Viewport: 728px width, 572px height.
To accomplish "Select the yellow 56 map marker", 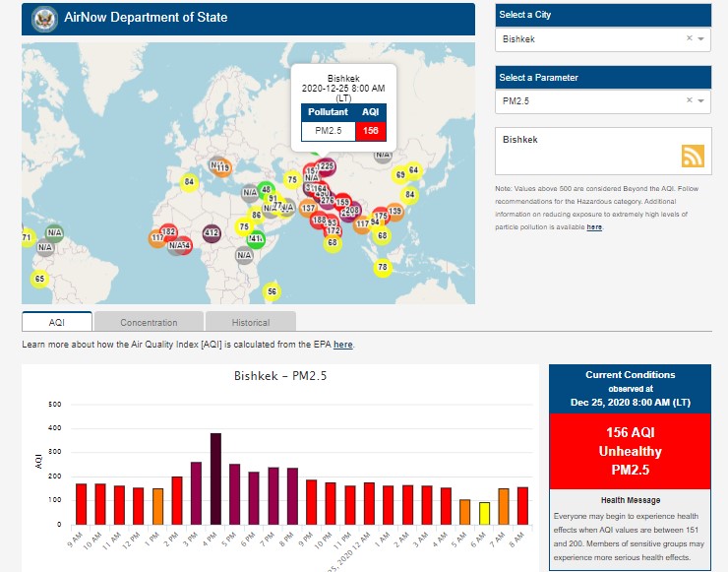I will [x=273, y=291].
